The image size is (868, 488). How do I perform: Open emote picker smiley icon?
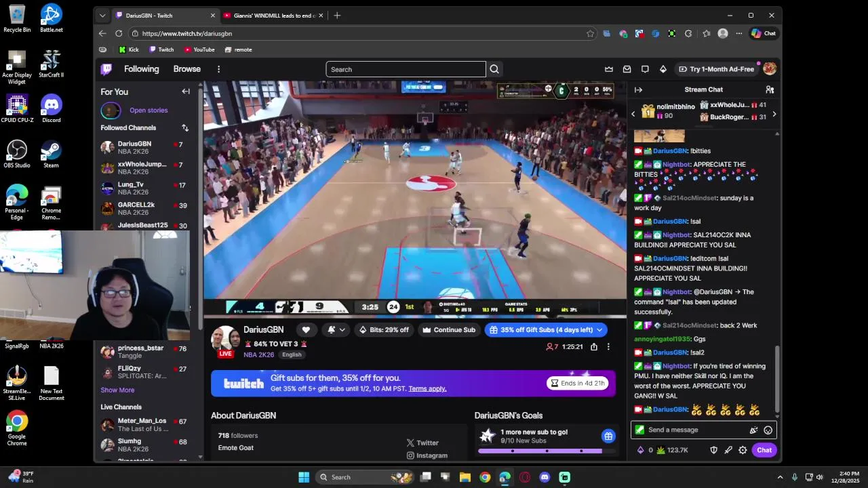[768, 430]
